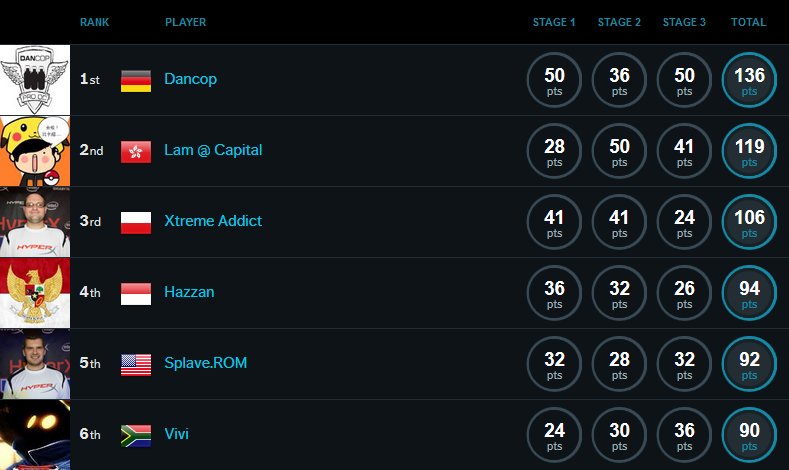Image resolution: width=789 pixels, height=470 pixels.
Task: Open the Lam @ Capital player link
Action: pyautogui.click(x=213, y=150)
